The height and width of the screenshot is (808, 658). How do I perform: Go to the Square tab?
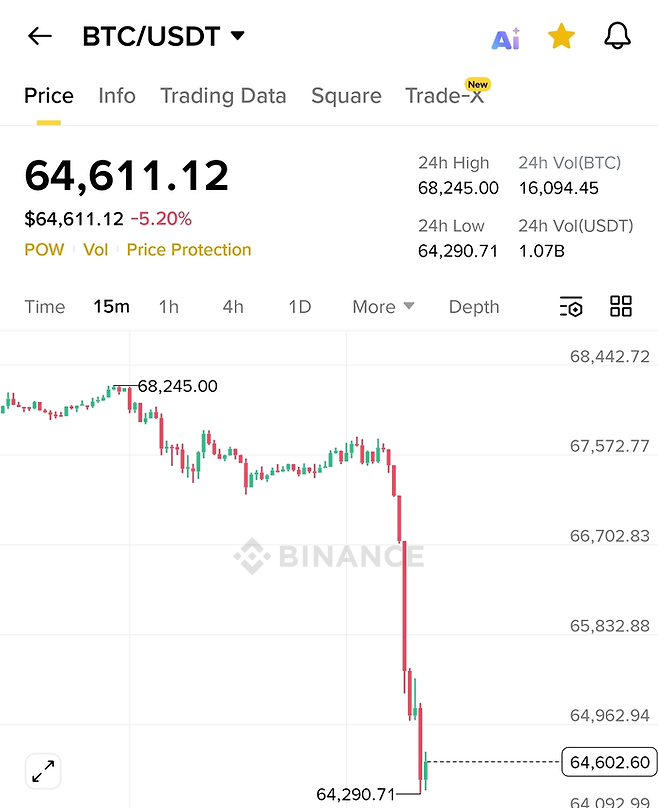(346, 96)
